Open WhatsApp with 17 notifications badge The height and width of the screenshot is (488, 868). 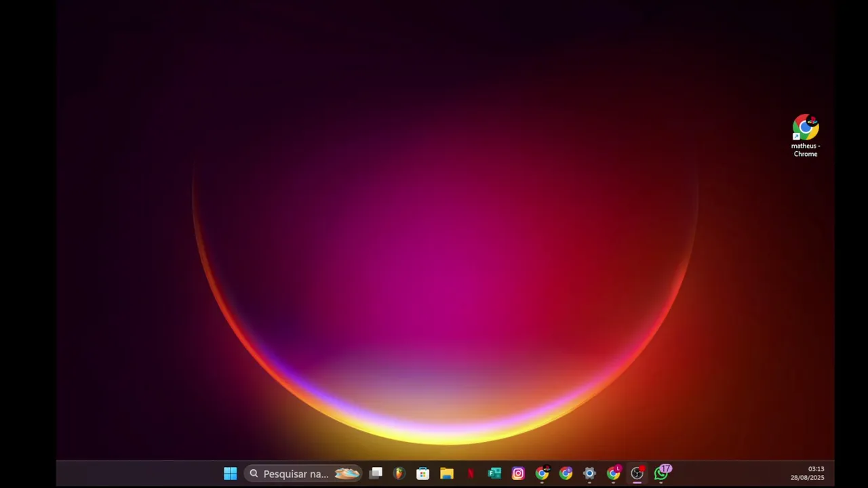(x=662, y=473)
